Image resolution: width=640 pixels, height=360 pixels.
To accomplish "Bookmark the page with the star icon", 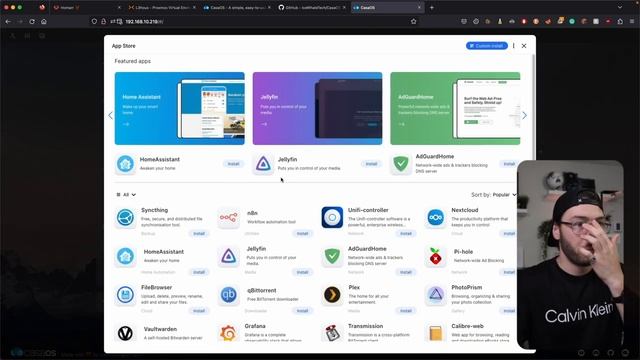I will pos(413,21).
